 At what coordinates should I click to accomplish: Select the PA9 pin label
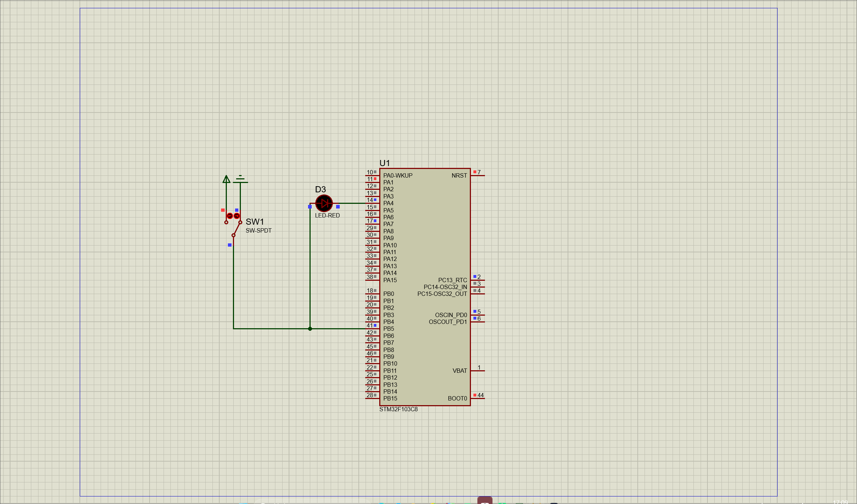coord(388,238)
